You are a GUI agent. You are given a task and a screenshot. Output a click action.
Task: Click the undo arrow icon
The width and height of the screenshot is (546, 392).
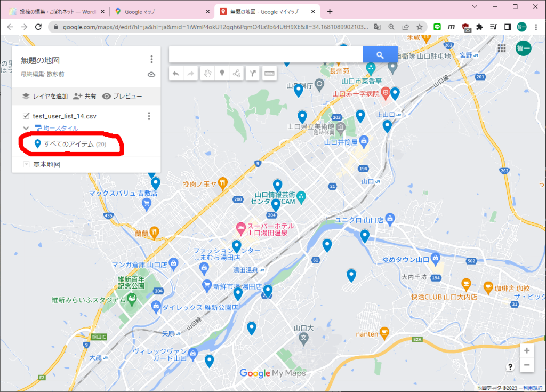pos(176,73)
